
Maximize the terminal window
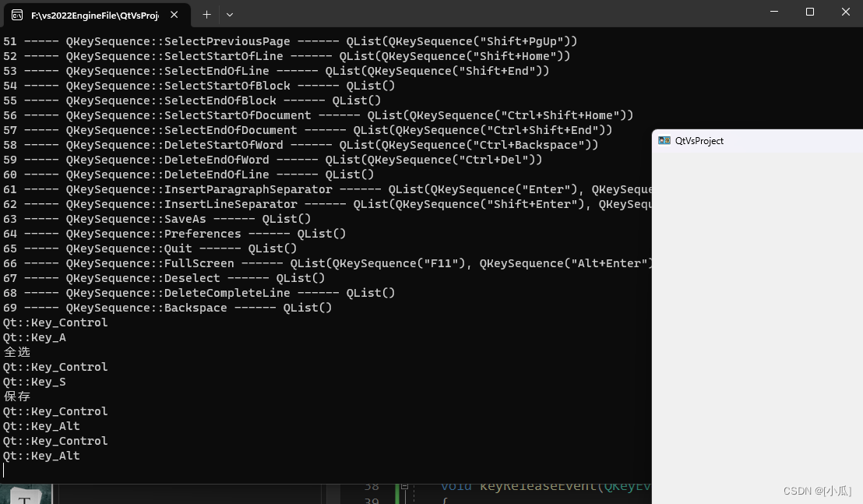click(809, 12)
